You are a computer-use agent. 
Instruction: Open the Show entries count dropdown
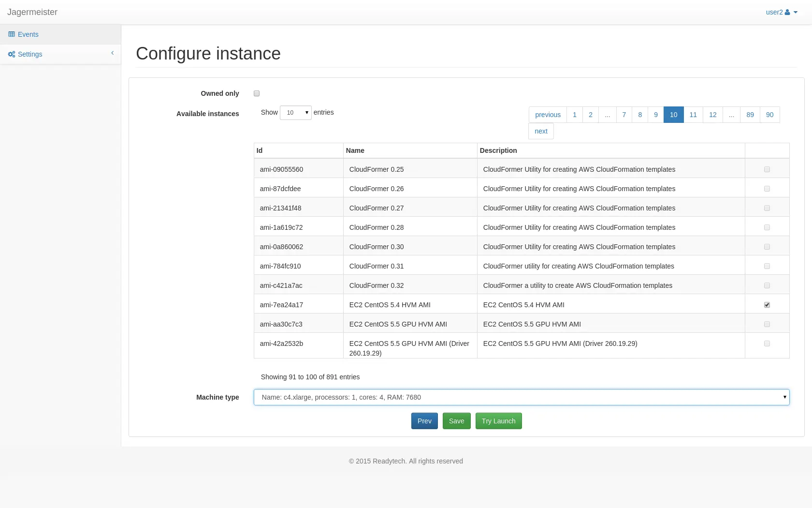click(x=295, y=113)
